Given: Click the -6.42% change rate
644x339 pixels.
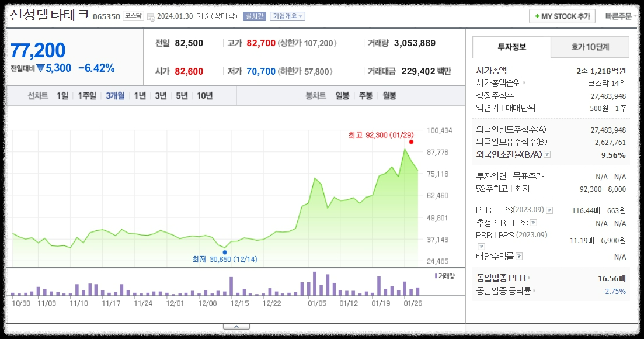Looking at the screenshot, I should point(96,68).
